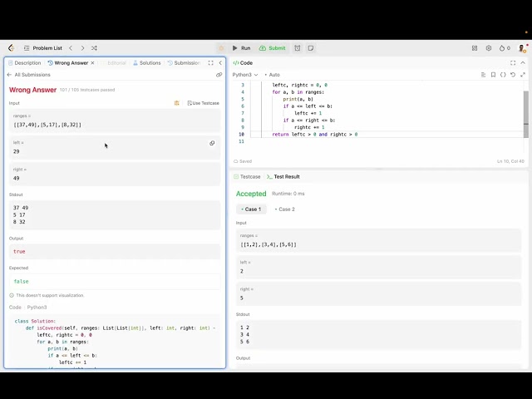
Task: Open the Python3 language dropdown
Action: (245, 75)
